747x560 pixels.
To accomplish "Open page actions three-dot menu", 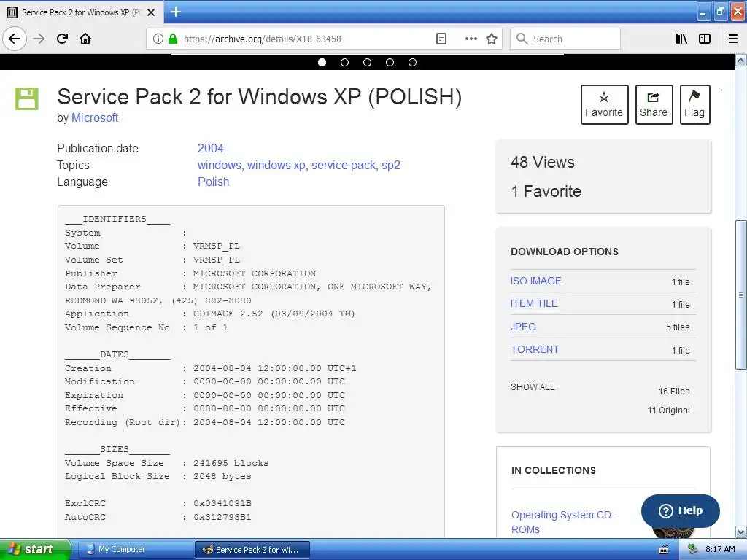I will click(x=471, y=39).
